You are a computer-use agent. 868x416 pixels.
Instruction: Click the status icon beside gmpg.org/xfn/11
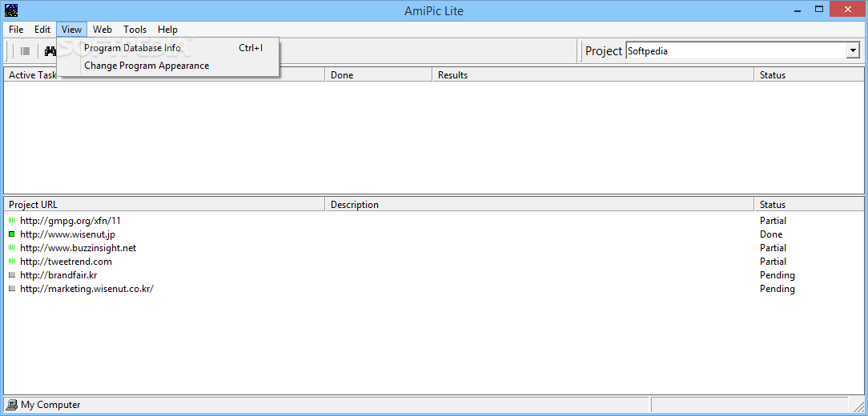(12, 221)
